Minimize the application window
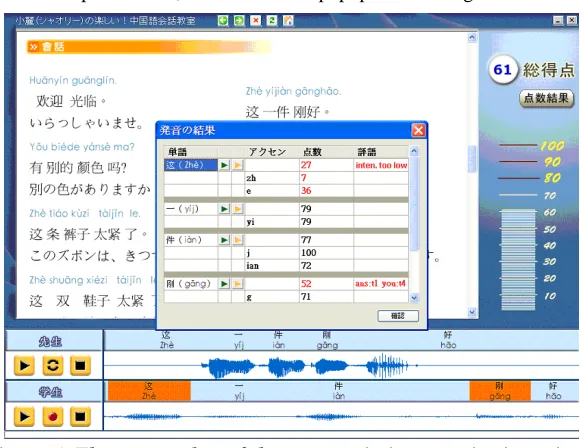582x448 pixels. pos(558,20)
